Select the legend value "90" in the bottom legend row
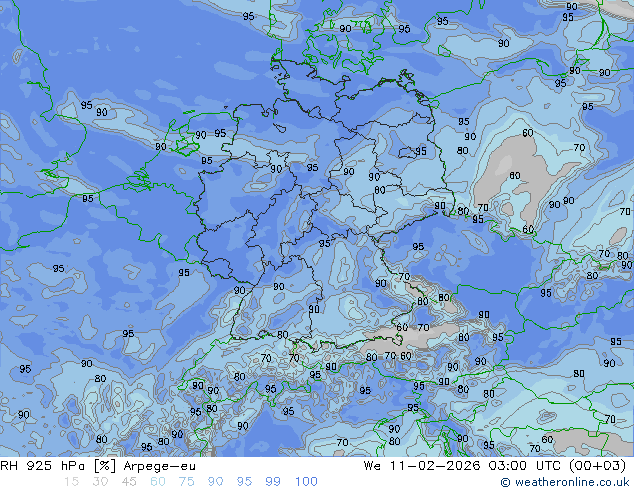The image size is (634, 490). [215, 482]
